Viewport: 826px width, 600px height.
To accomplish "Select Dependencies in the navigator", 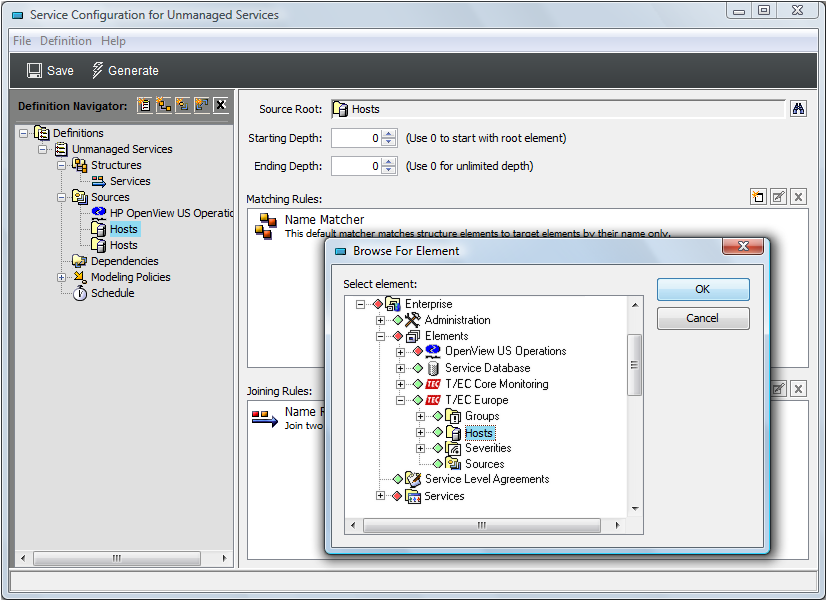I will [x=124, y=261].
